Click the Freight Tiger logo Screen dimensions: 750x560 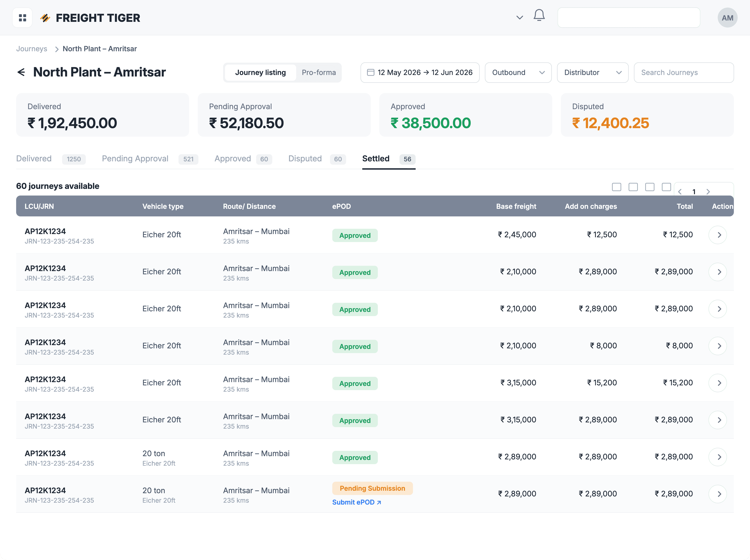coord(90,18)
